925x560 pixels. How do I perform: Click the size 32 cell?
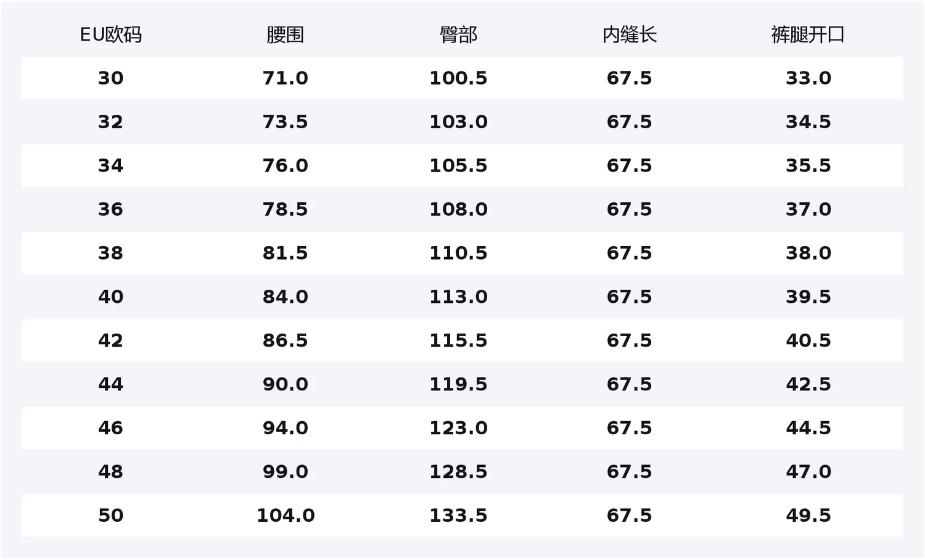tap(111, 122)
